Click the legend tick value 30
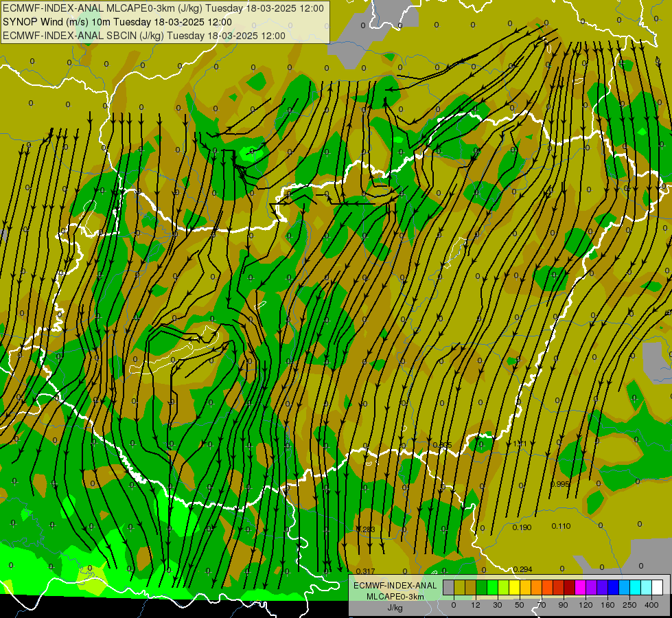This screenshot has height=618, width=672. [x=498, y=605]
